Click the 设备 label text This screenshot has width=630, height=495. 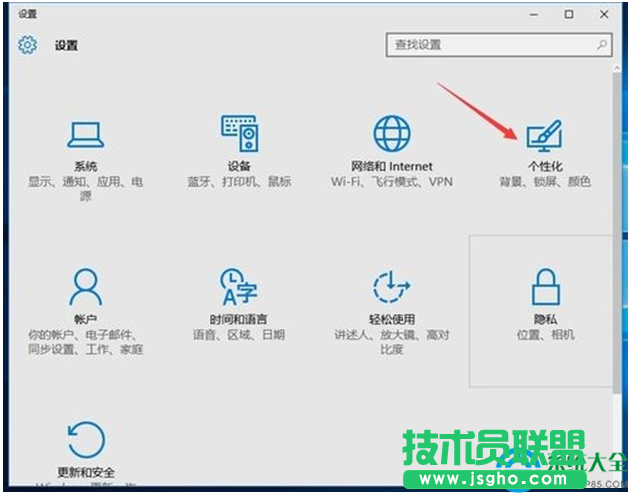[x=239, y=166]
